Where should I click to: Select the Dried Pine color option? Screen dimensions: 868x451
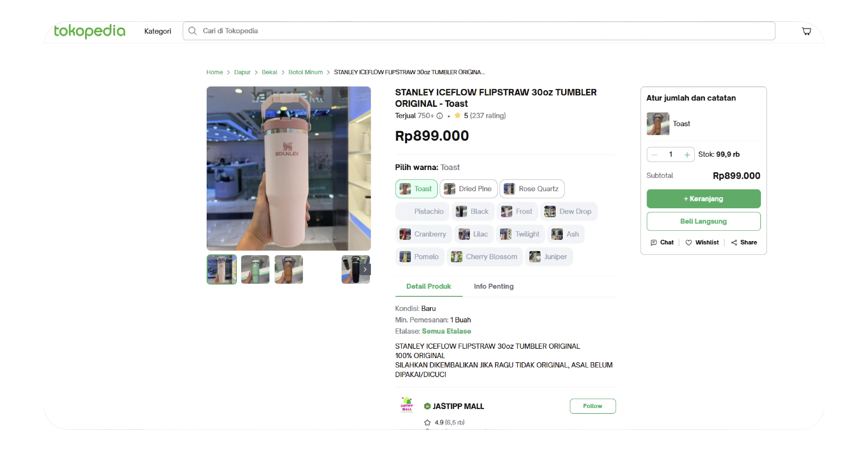point(468,189)
